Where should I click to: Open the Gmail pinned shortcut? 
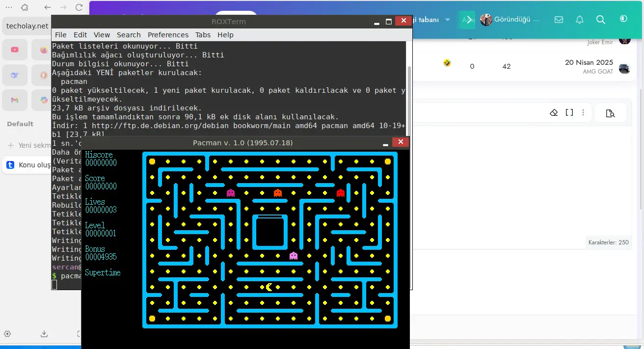[x=15, y=100]
